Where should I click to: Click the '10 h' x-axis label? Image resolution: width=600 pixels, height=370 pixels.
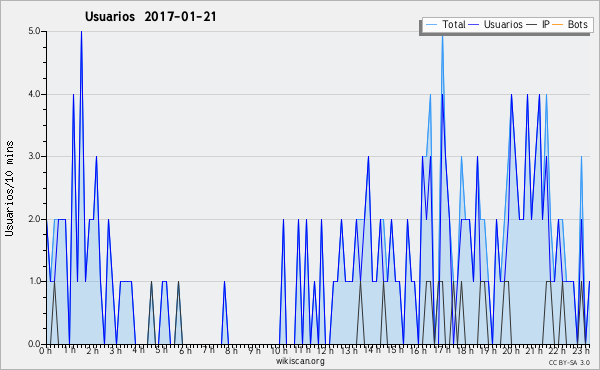pos(279,351)
